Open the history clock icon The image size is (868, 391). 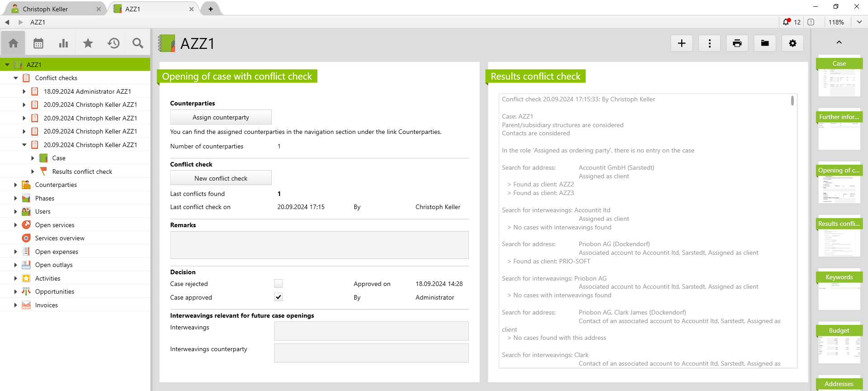(113, 43)
